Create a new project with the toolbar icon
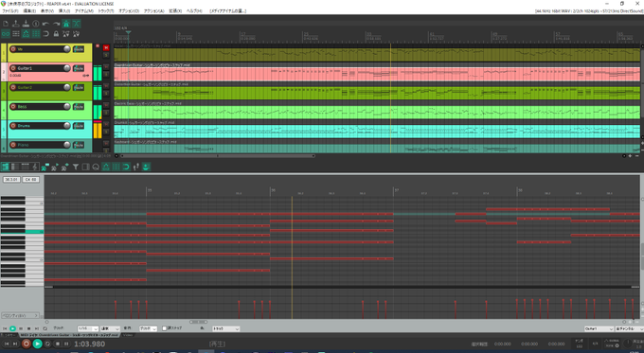Viewport: 644px width, 353px height. pyautogui.click(x=6, y=24)
